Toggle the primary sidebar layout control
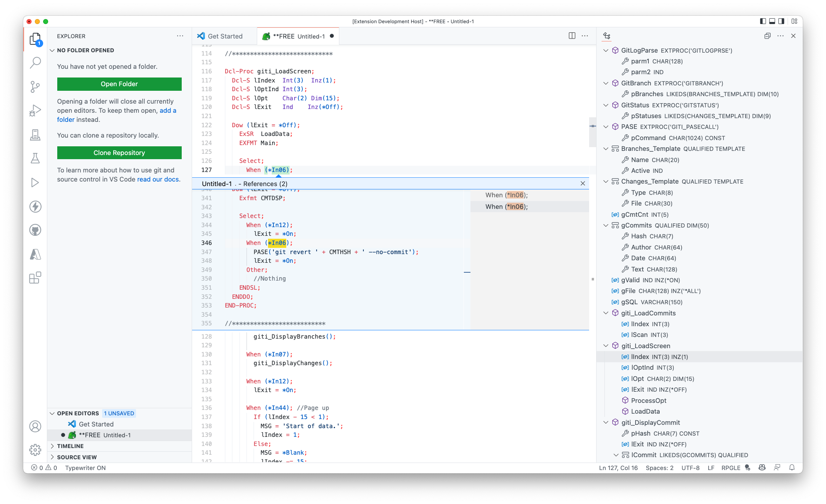The height and width of the screenshot is (504, 826). [x=763, y=21]
